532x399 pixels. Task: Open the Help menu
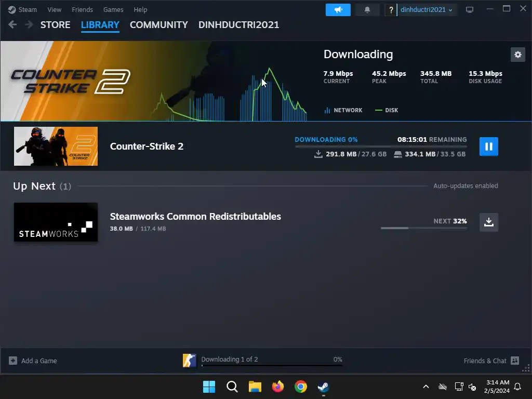(x=140, y=9)
